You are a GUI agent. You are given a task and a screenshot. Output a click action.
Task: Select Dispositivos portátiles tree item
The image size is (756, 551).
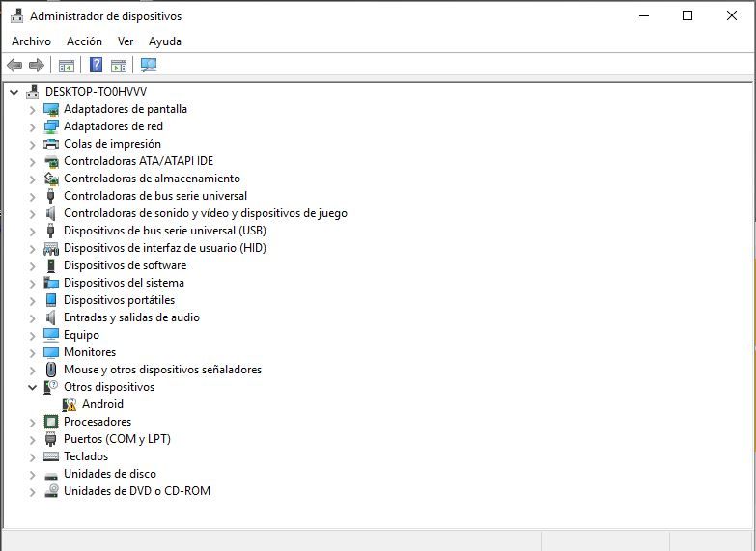pyautogui.click(x=119, y=300)
